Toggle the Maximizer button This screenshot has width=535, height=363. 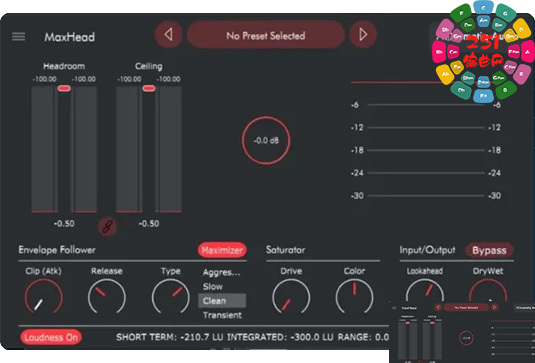[x=222, y=250]
